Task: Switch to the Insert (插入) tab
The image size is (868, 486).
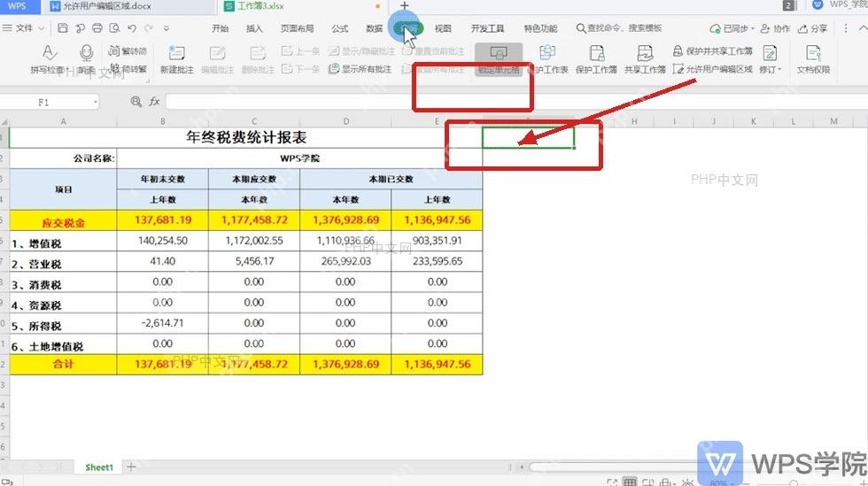Action: tap(255, 28)
